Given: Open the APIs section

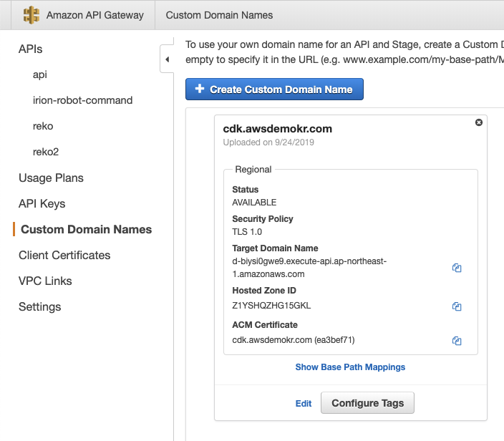Looking at the screenshot, I should point(31,49).
